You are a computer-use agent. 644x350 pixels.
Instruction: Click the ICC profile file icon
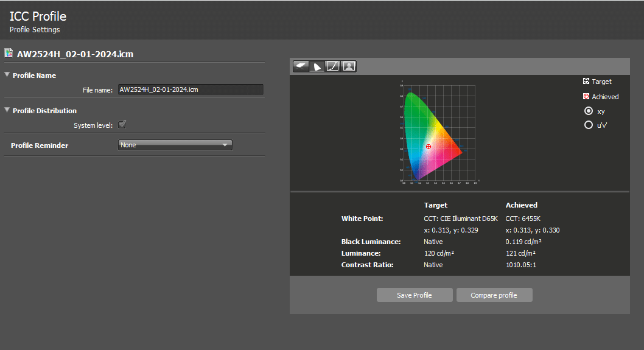click(x=9, y=54)
